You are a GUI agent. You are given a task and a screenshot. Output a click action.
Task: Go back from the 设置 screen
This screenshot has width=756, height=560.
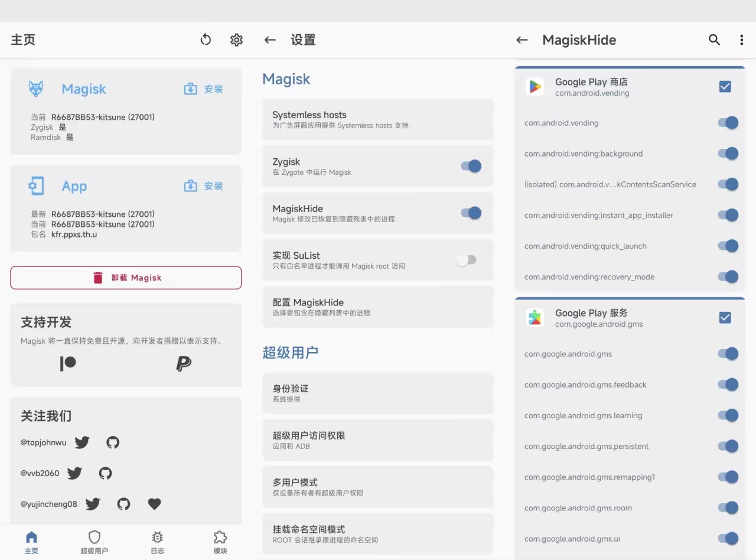(x=270, y=40)
